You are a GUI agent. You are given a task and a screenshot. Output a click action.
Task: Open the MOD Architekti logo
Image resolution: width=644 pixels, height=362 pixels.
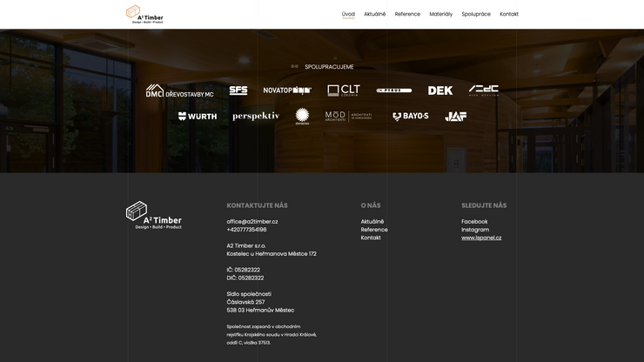click(348, 117)
